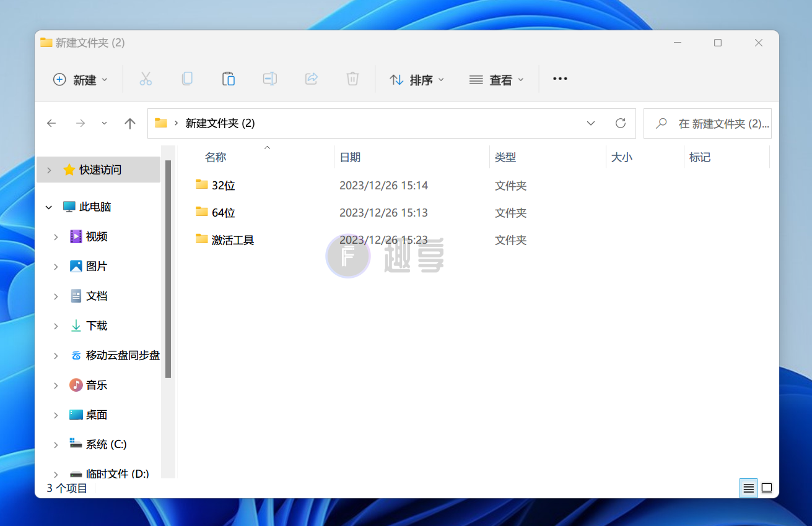Click the 下载 download arrow icon

click(x=76, y=326)
